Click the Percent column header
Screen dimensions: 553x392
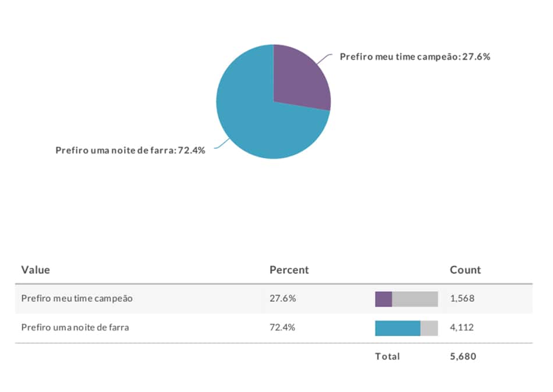pos(289,270)
